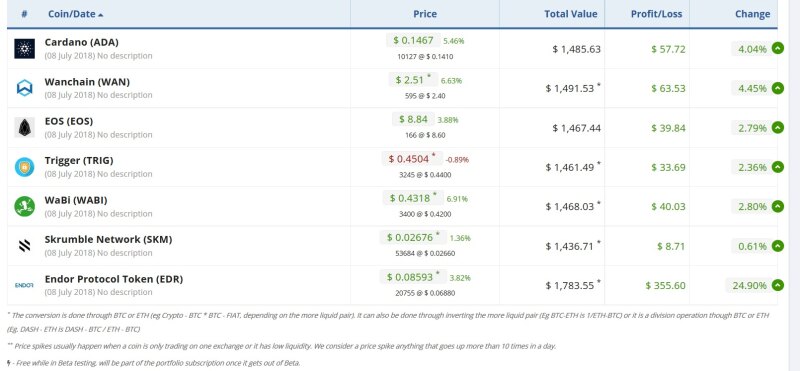Click total value $ 1,783.55
Image resolution: width=800 pixels, height=371 pixels.
coord(570,286)
